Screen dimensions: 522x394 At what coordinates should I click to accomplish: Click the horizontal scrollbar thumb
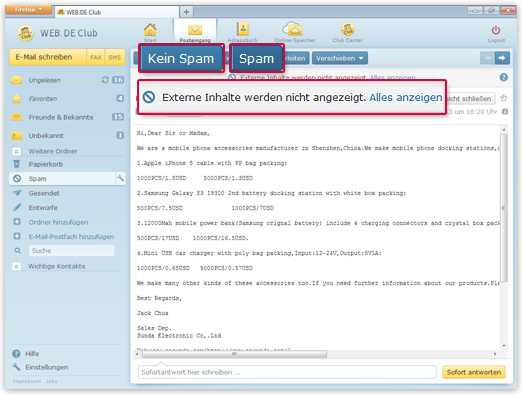(234, 354)
